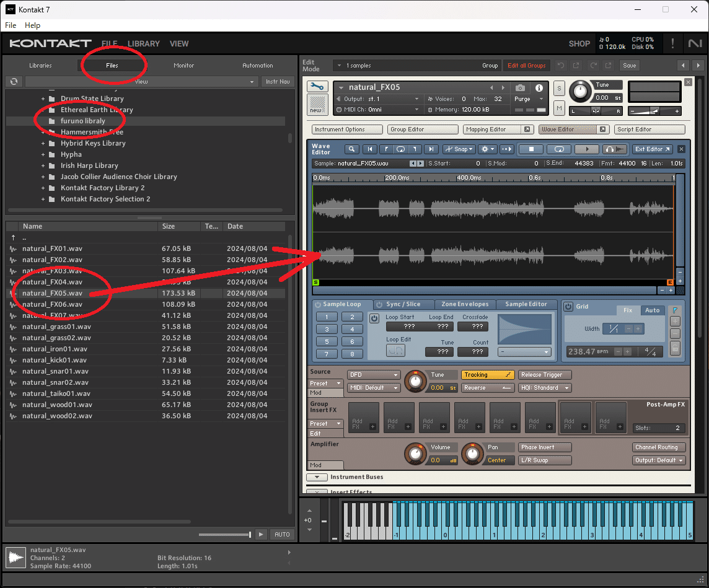Open the exclamation notification icon
The height and width of the screenshot is (588, 709).
(x=672, y=43)
